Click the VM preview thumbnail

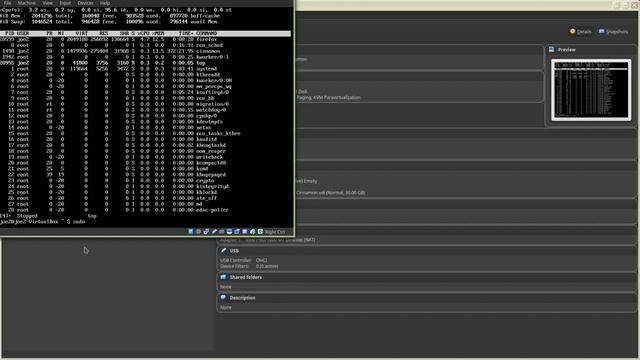pyautogui.click(x=591, y=90)
